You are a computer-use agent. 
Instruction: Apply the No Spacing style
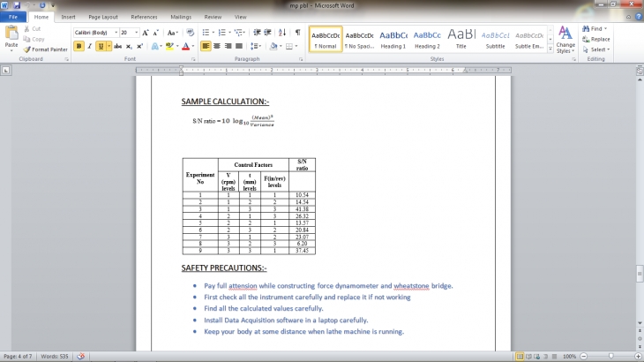359,40
